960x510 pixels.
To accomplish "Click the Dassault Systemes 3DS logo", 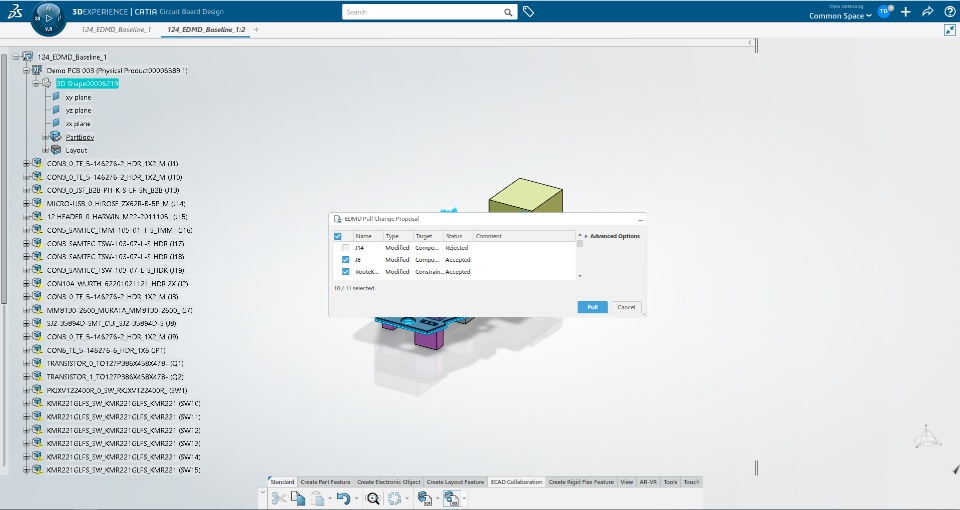I will click(x=15, y=12).
